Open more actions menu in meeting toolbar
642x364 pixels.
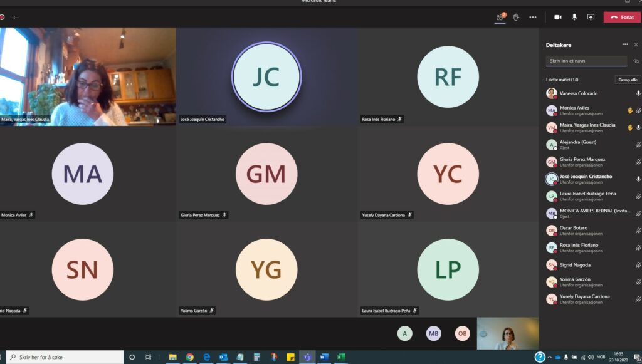[x=533, y=17]
